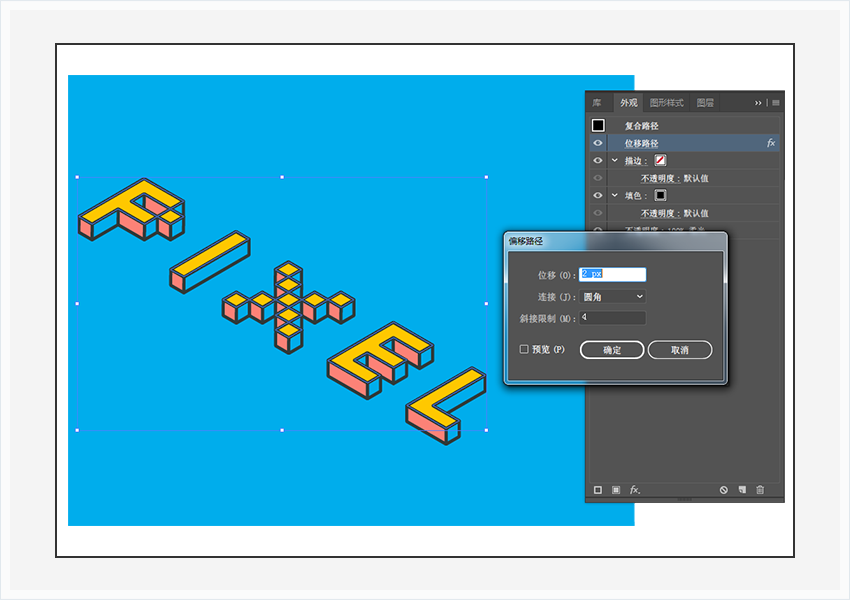The width and height of the screenshot is (850, 600).
Task: Click the isometric letter E artwork
Action: pos(380,360)
